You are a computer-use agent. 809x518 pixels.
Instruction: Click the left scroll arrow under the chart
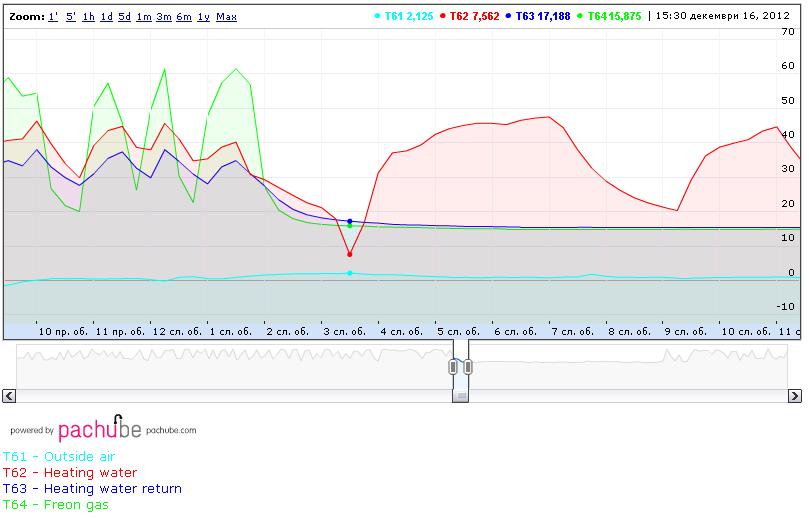[x=8, y=396]
